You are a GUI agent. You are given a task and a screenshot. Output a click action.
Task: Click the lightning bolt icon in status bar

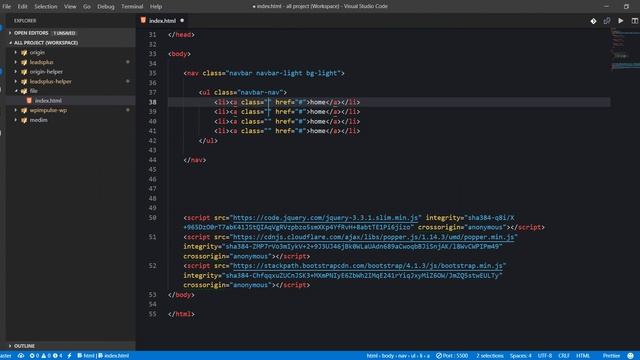tap(69, 356)
